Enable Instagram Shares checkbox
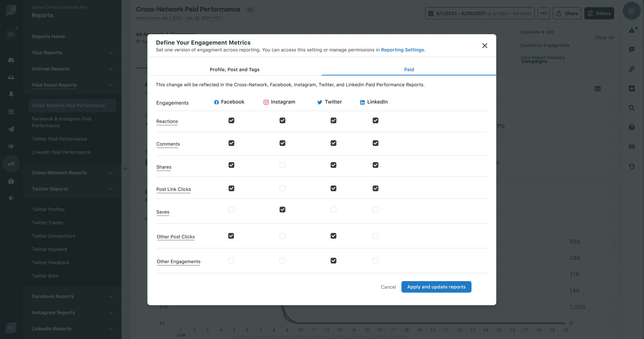644x339 pixels. [282, 165]
